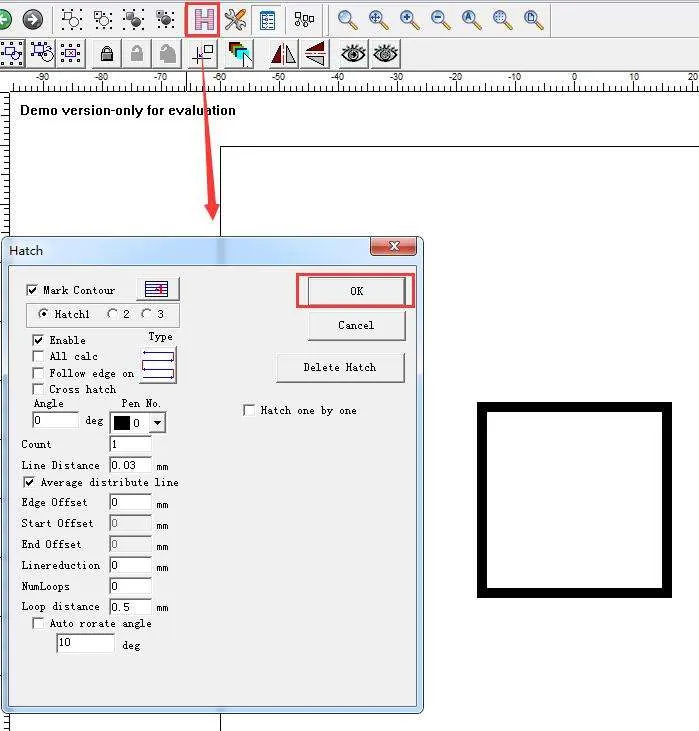Click the small-square dotted-circle ungroup icon
The height and width of the screenshot is (731, 699).
[103, 19]
